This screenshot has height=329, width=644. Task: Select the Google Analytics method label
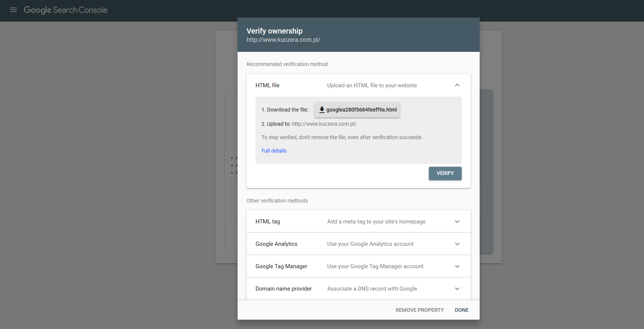[276, 244]
